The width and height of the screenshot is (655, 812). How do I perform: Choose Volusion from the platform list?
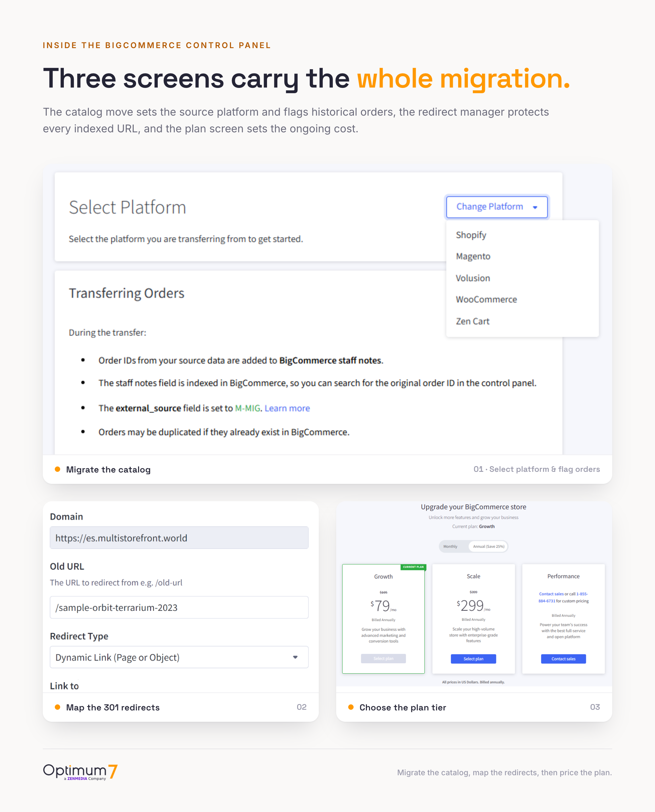coord(473,278)
